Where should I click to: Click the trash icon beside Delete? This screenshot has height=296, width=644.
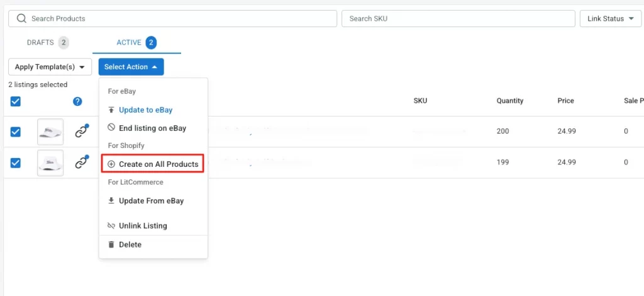click(111, 244)
